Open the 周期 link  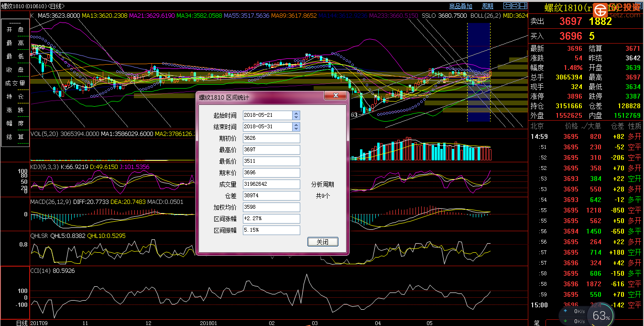(x=488, y=6)
